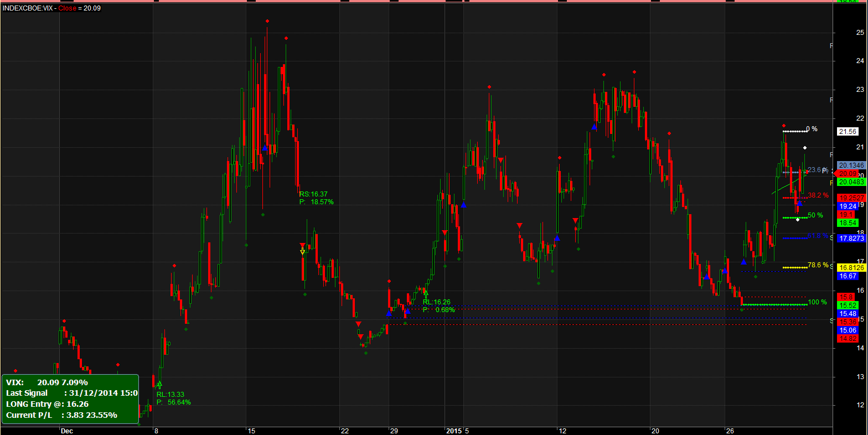The image size is (868, 435).
Task: Click the VIX: 20.09 7.09% info line
Action: (x=47, y=382)
